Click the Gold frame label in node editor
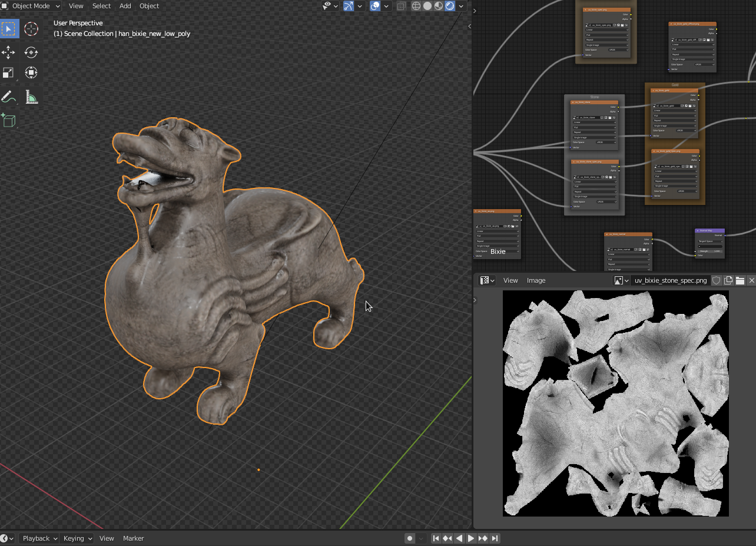Screen dimensions: 756x546 coord(675,85)
